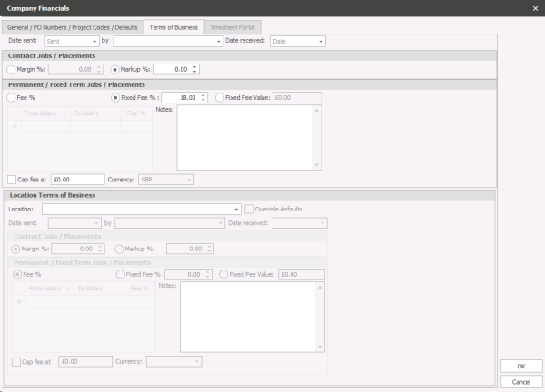Choose the Fixed Fee Value radio option
Screen dimensions: 545x392
220,98
